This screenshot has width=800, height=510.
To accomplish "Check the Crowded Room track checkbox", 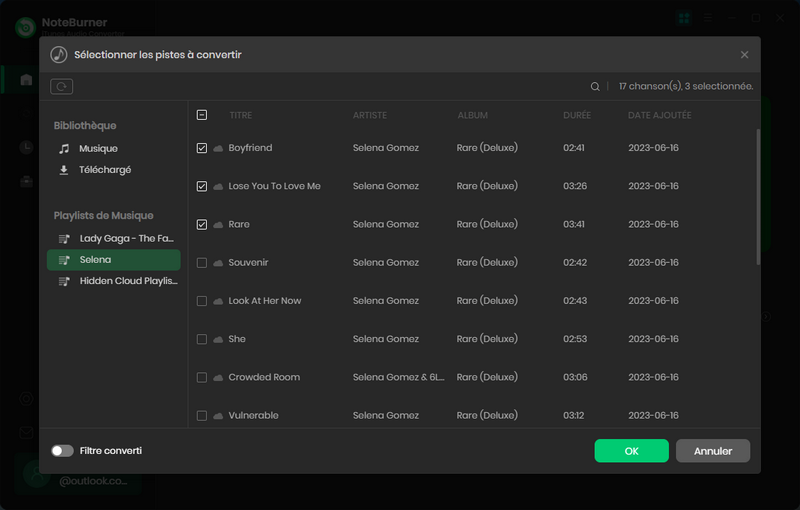I will pos(202,377).
